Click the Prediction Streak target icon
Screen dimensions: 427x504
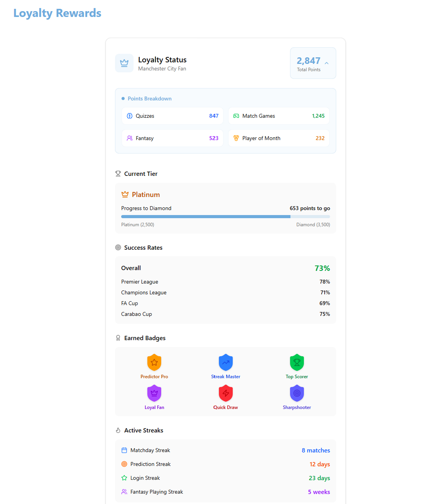(x=124, y=464)
